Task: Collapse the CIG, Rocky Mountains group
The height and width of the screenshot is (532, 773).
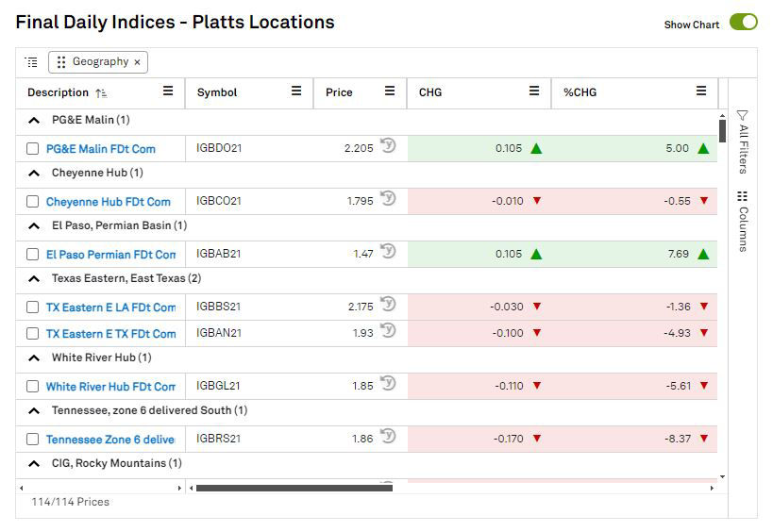Action: 34,464
